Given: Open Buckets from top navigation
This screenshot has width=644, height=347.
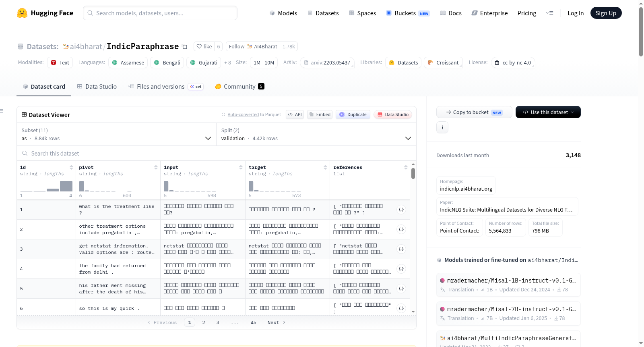Looking at the screenshot, I should 408,13.
